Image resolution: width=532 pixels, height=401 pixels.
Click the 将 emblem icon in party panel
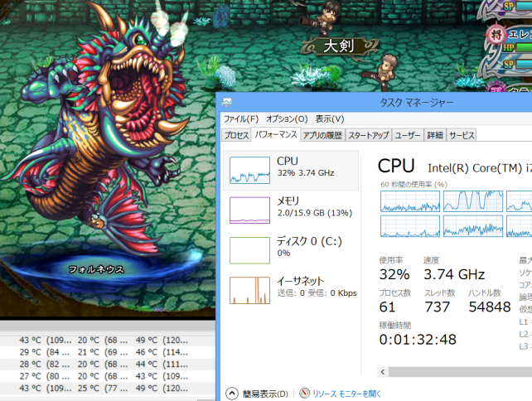pos(496,35)
